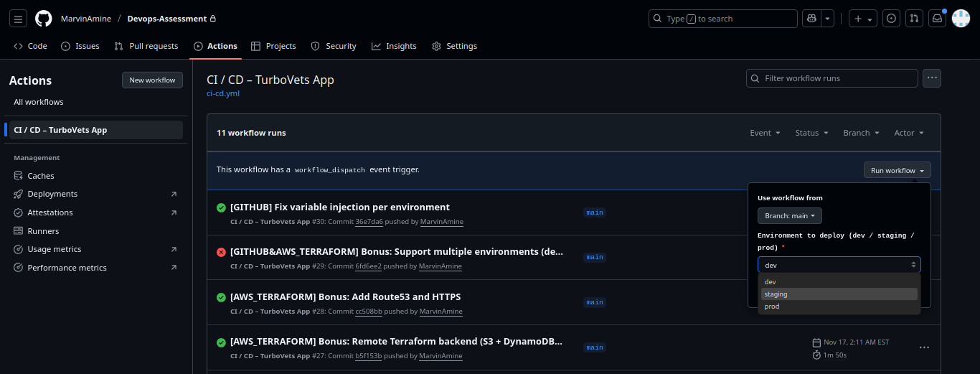Open the hamburger navigation menu
Viewport: 980px width, 374px height.
19,19
